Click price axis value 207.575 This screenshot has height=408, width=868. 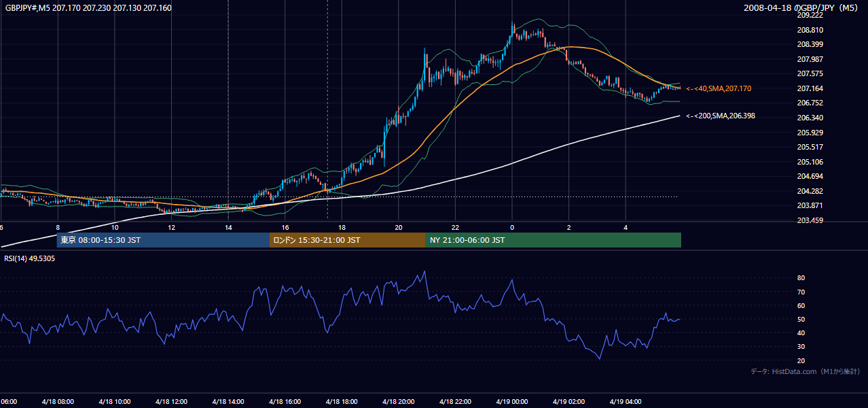(810, 73)
